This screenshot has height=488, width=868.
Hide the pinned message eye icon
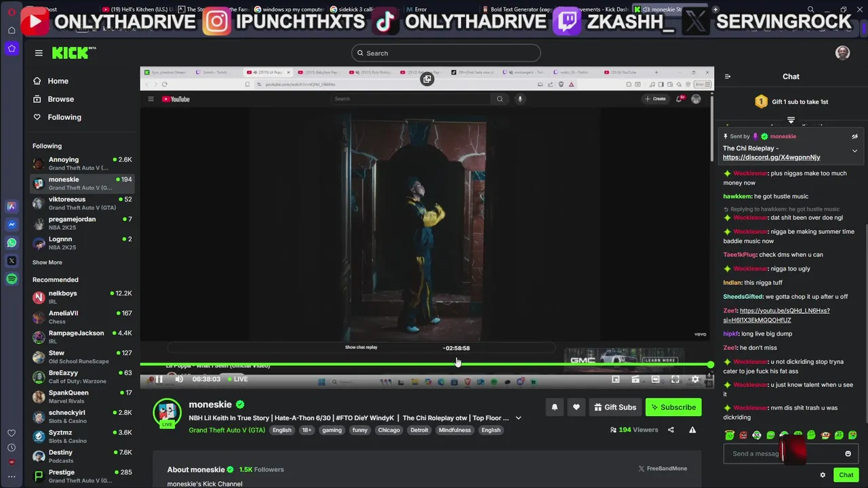(x=854, y=136)
